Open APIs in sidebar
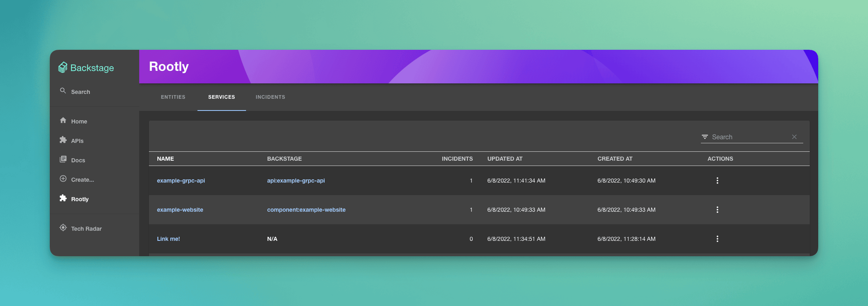Image resolution: width=868 pixels, height=306 pixels. [x=77, y=141]
